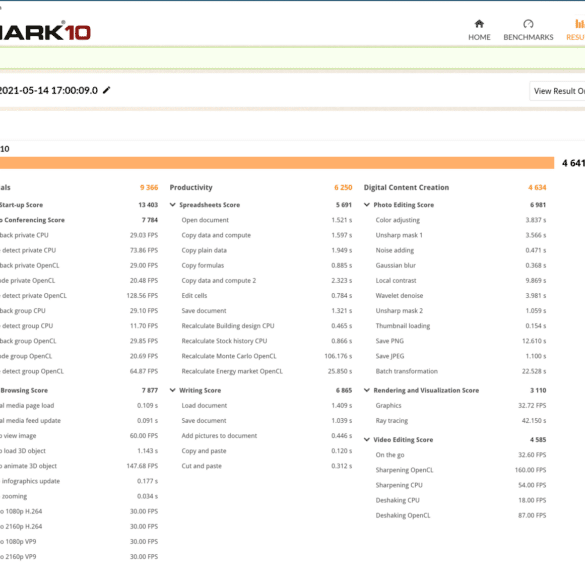Click the orange PCMark 10 score bar
The image size is (585, 585).
tap(277, 163)
